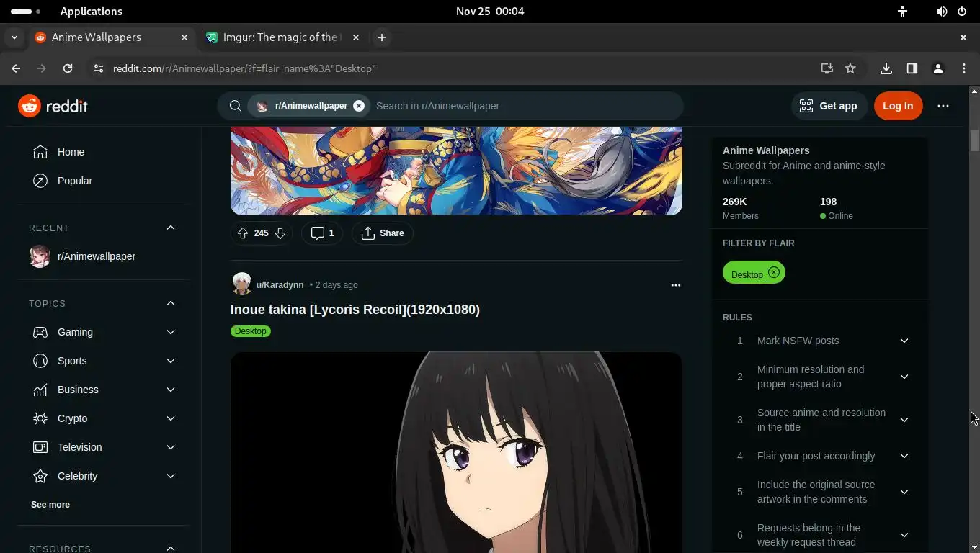Open the Get app QR button

click(x=828, y=106)
